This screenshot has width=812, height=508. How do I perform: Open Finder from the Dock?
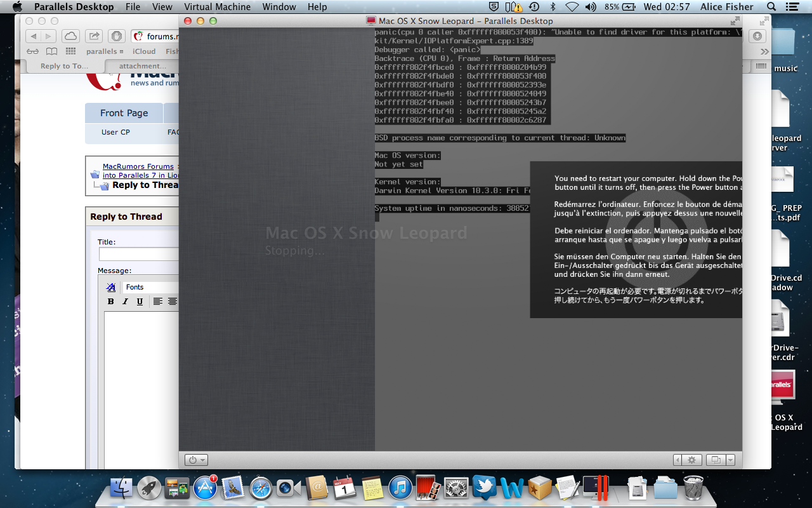coord(121,488)
